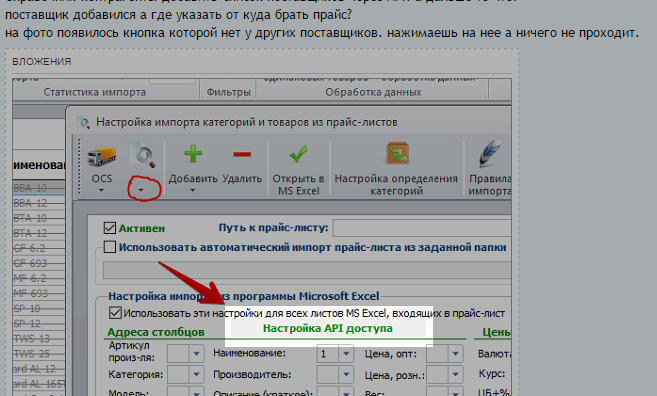
Task: Select the SP-10 row in list
Action: [x=39, y=308]
